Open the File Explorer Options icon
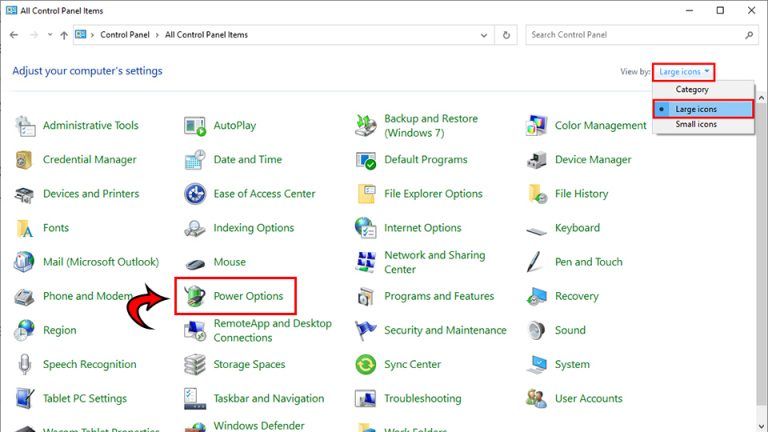The height and width of the screenshot is (432, 768). click(x=366, y=193)
